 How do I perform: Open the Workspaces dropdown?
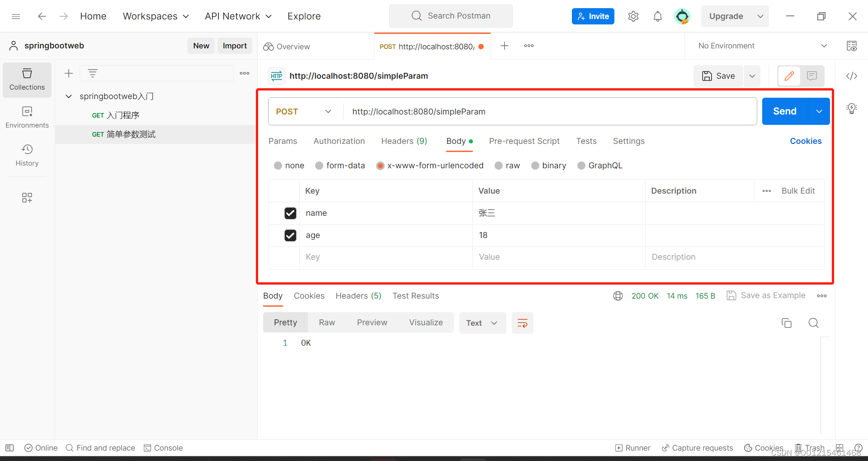(x=156, y=16)
